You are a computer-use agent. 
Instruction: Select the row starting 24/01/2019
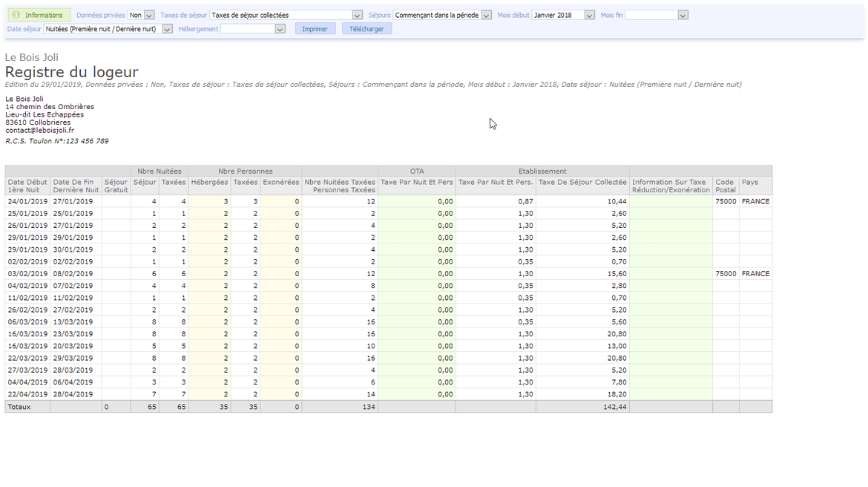coord(27,201)
